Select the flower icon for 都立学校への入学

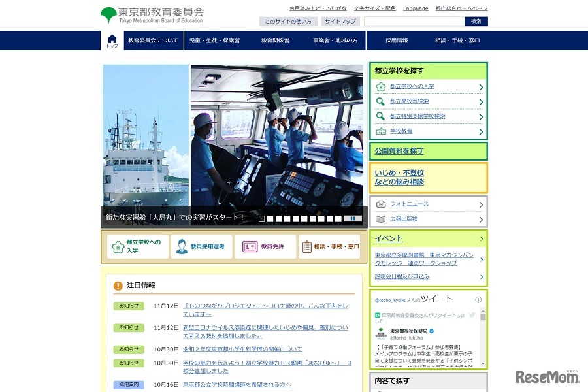click(x=380, y=87)
